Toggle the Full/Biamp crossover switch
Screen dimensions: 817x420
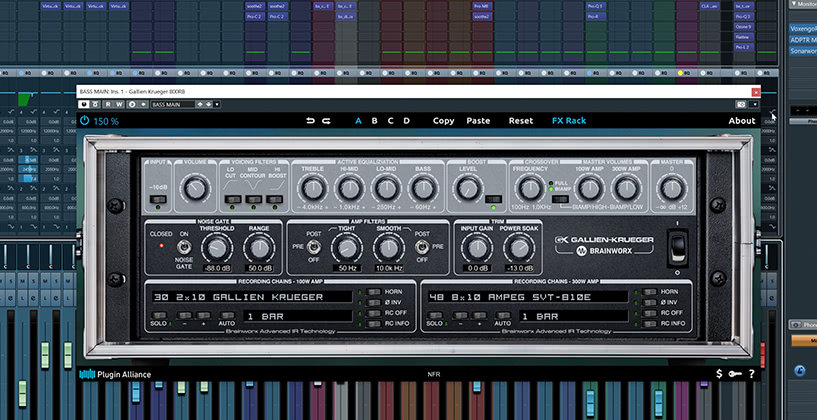pos(561,199)
